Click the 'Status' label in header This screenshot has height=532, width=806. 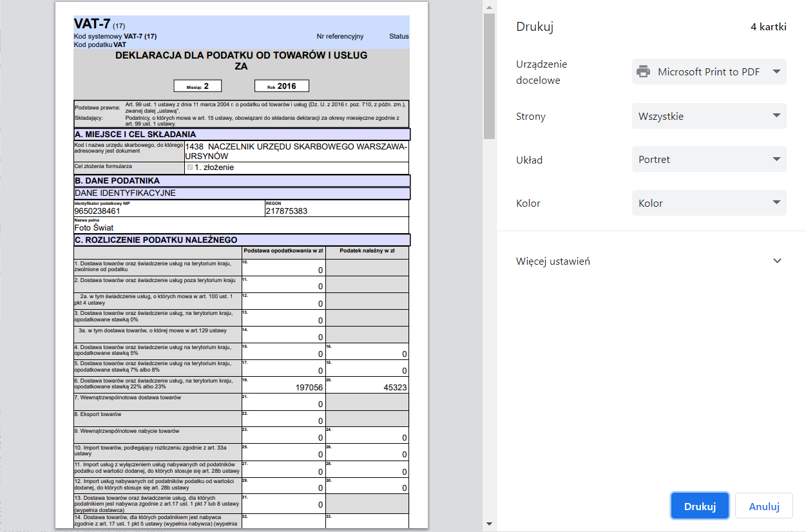pos(399,37)
